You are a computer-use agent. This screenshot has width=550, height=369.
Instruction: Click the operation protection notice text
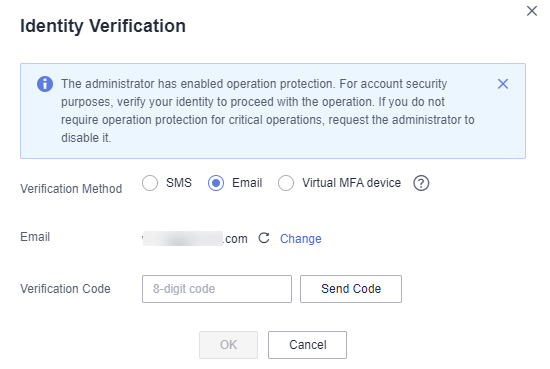[268, 111]
